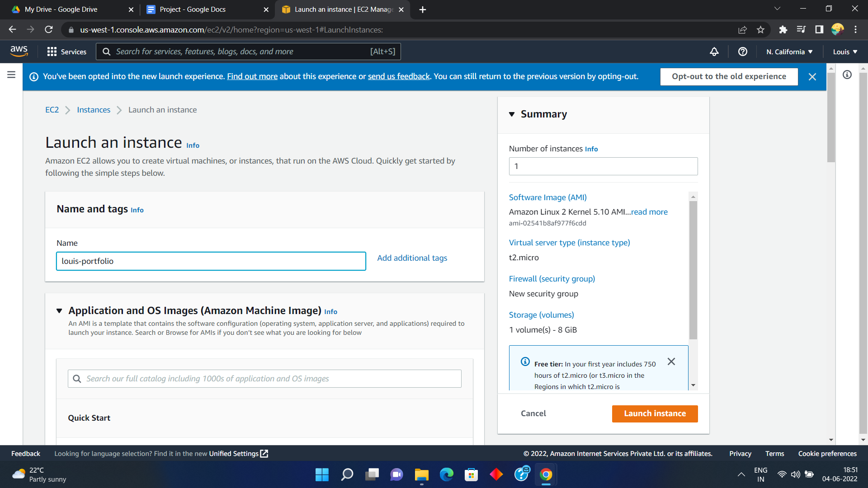Open the Louis account dropdown

pos(845,52)
